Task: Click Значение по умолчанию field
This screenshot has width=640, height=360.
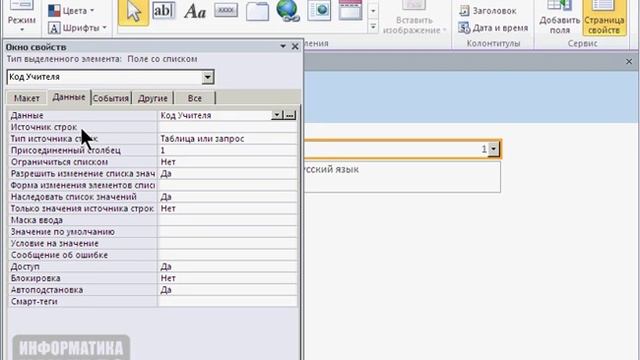Action: pos(227,232)
